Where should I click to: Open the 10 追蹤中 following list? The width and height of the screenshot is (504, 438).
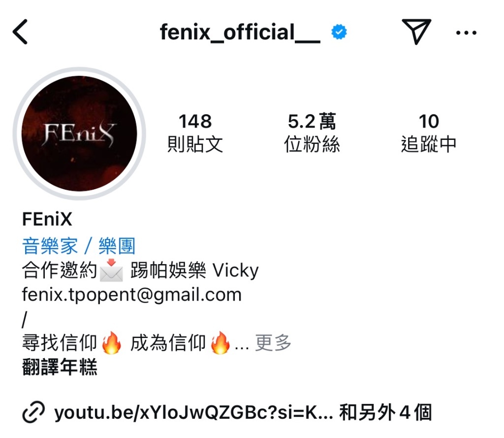(x=429, y=133)
